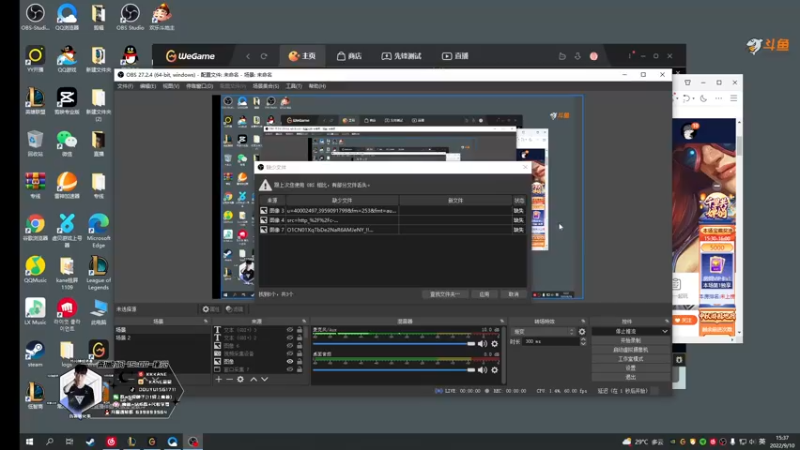Click 启动虚拟摄像机 button
The image size is (800, 450).
click(631, 350)
